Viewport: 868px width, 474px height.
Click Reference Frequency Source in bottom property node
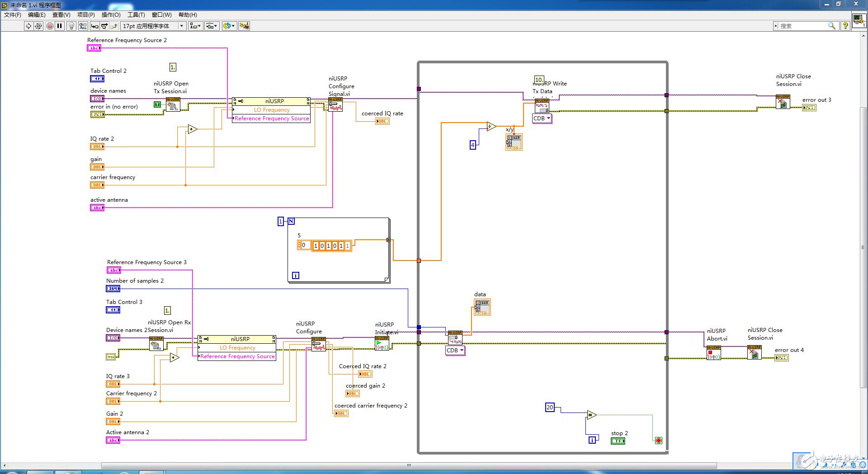click(x=237, y=356)
